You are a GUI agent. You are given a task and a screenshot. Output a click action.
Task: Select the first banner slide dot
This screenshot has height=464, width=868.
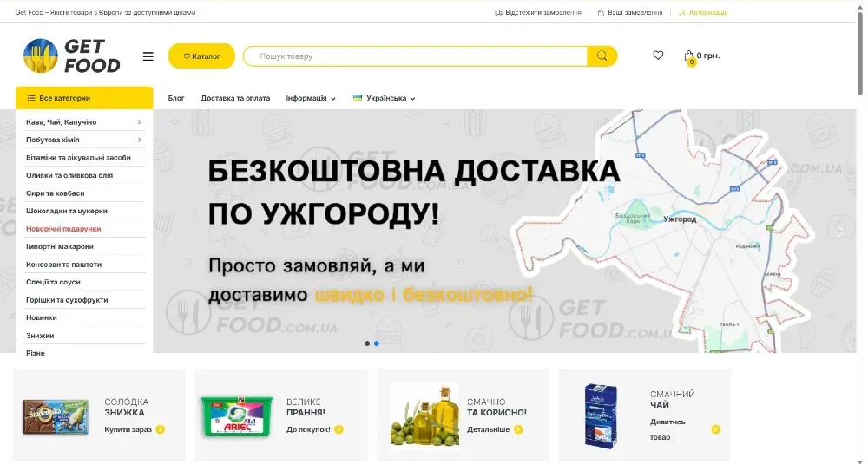coord(367,343)
